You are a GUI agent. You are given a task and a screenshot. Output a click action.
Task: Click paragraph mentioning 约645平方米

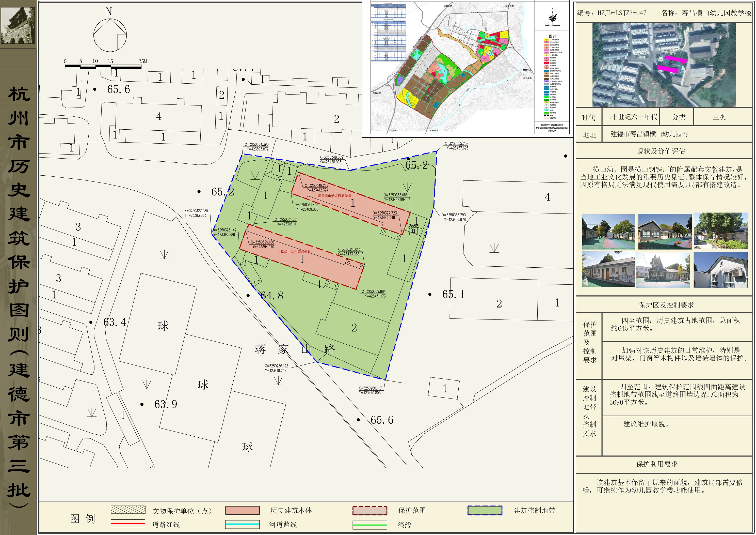(676, 324)
